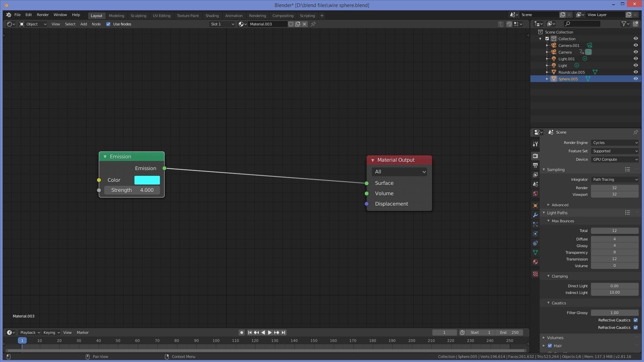
Task: Open the Modifier properties wrench tab
Action: (x=535, y=215)
